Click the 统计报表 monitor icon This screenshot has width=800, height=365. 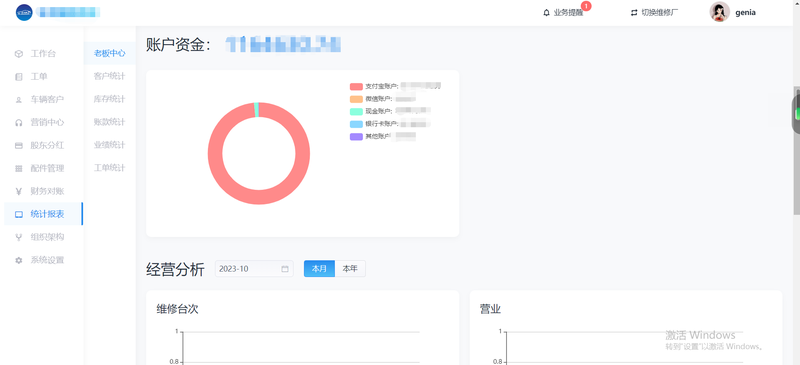pos(19,214)
